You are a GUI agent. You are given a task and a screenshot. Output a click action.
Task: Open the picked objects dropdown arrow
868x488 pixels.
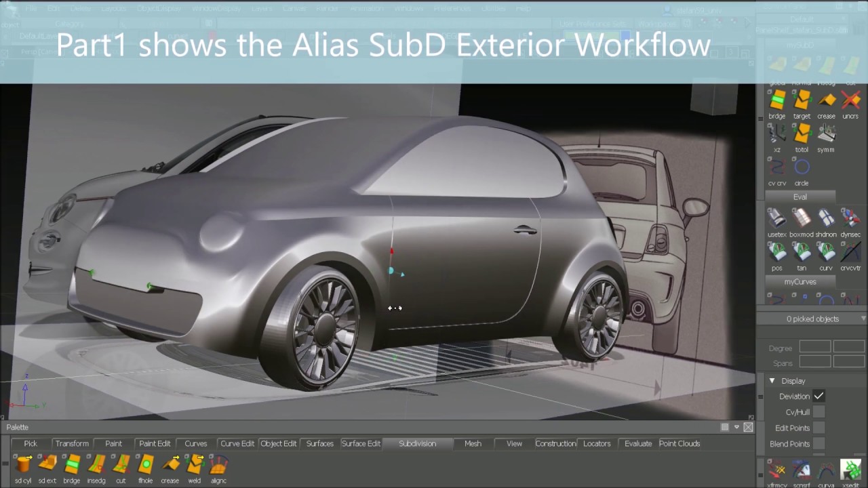click(x=863, y=319)
